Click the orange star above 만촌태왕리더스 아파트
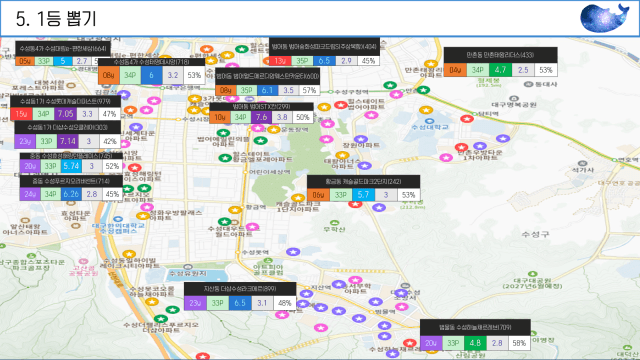The height and width of the screenshot is (360, 640). point(431,64)
